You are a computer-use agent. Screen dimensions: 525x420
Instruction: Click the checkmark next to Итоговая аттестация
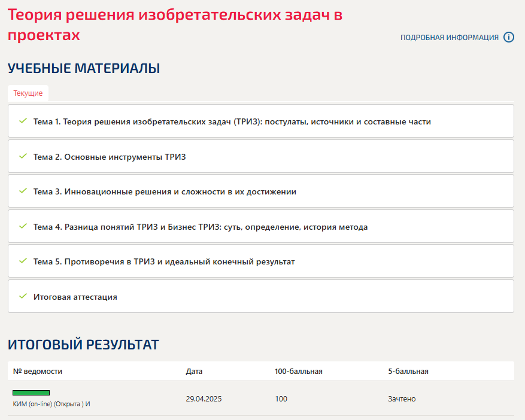point(23,296)
